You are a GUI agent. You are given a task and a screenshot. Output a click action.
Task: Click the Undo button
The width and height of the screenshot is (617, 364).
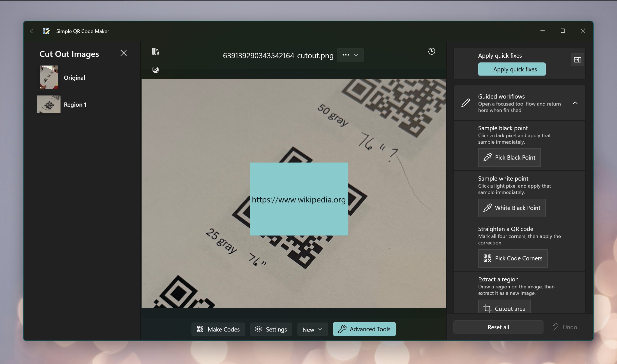(x=565, y=327)
